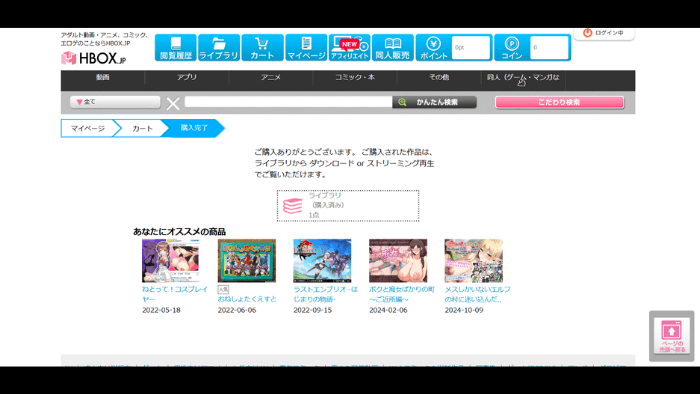This screenshot has width=700, height=394.
Task: Open thumbnail of ねとって！コスプレイヤー
Action: [171, 261]
